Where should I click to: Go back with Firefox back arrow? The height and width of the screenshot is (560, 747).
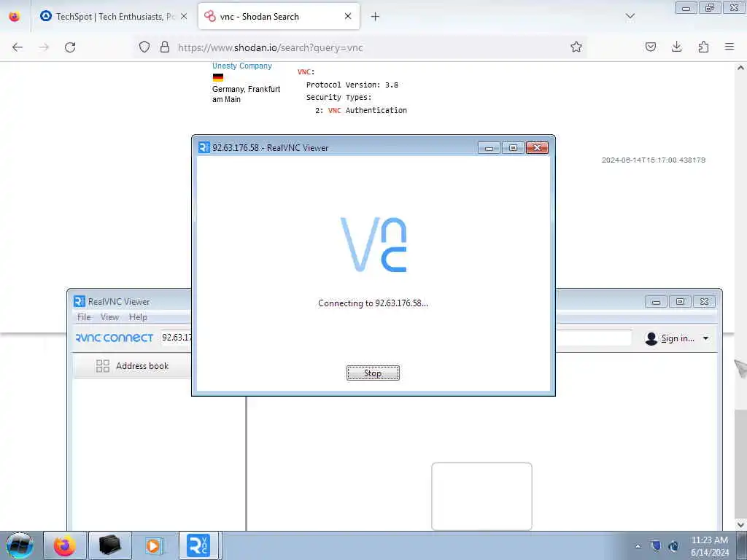point(18,47)
